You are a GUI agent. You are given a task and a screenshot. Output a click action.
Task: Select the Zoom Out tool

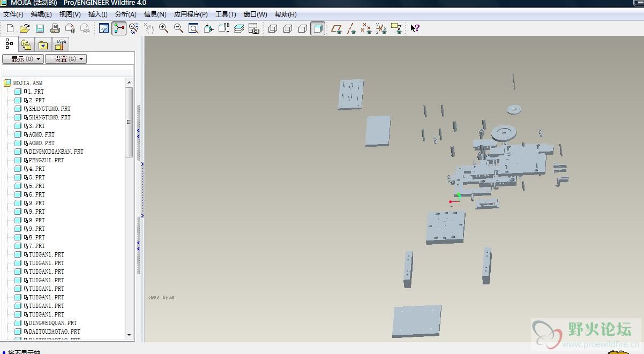[x=178, y=28]
